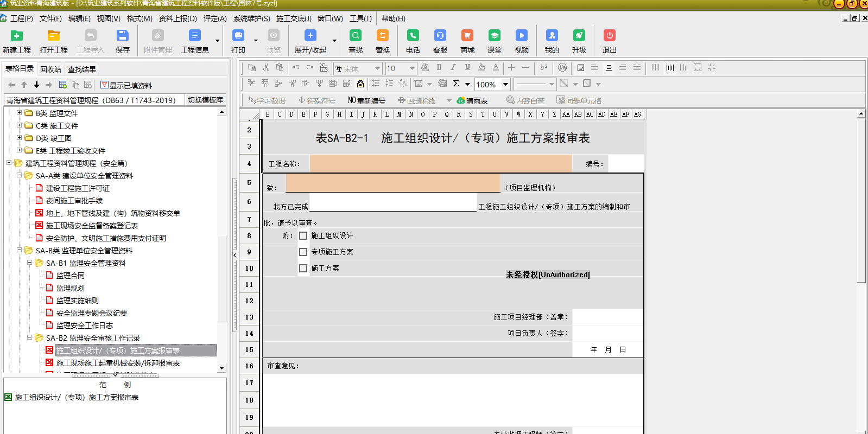
Task: Save project using the 保存 icon
Action: pyautogui.click(x=122, y=36)
